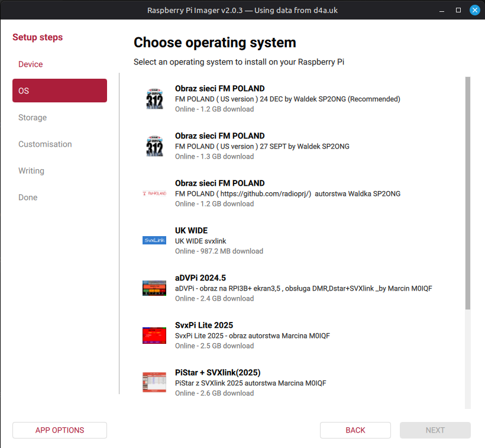Maximize the Raspberry Pi Imager window

458,10
